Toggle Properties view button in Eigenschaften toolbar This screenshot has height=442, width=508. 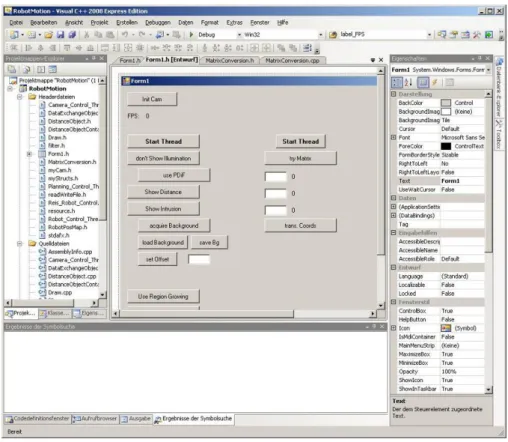click(423, 82)
